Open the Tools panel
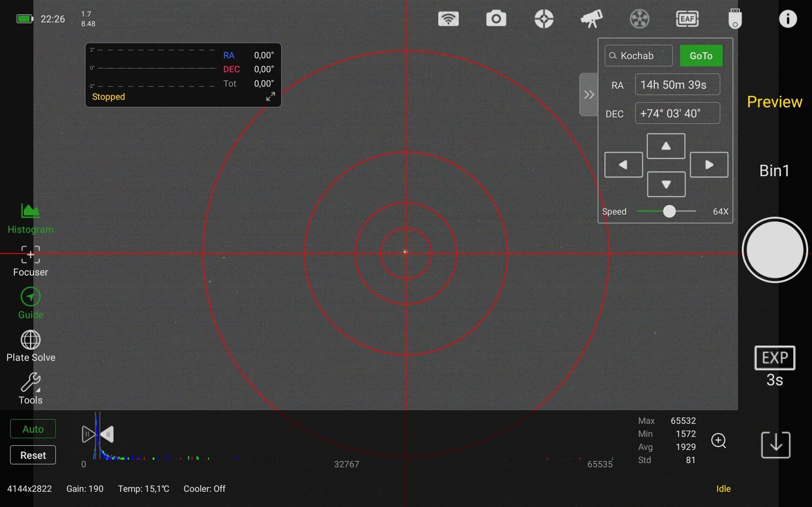The image size is (812, 507). tap(30, 387)
